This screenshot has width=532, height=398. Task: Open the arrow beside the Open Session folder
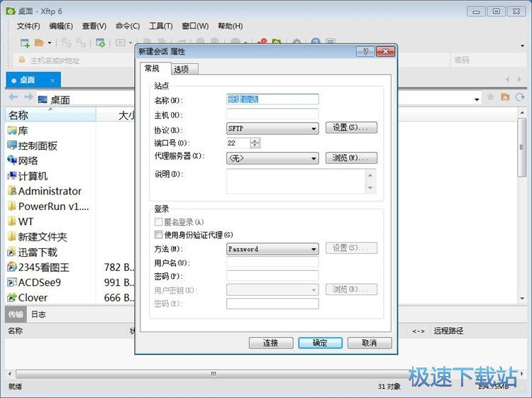point(50,43)
